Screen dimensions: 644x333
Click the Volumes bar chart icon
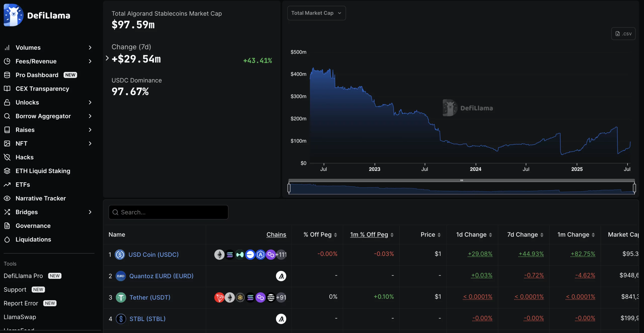pos(7,48)
